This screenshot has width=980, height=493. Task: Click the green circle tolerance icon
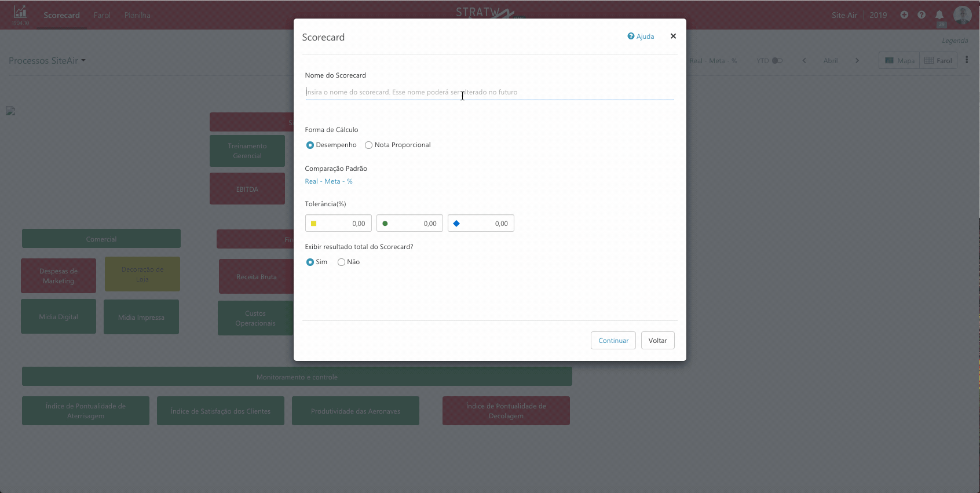pos(385,223)
